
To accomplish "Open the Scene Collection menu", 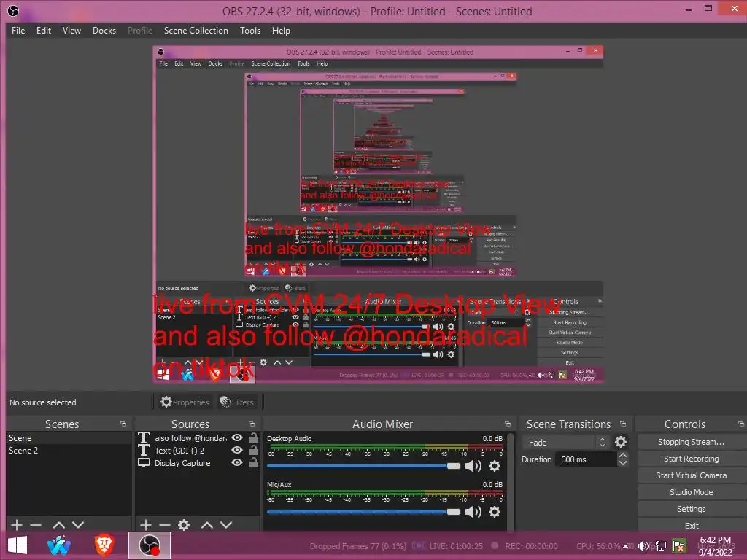I will coord(196,31).
